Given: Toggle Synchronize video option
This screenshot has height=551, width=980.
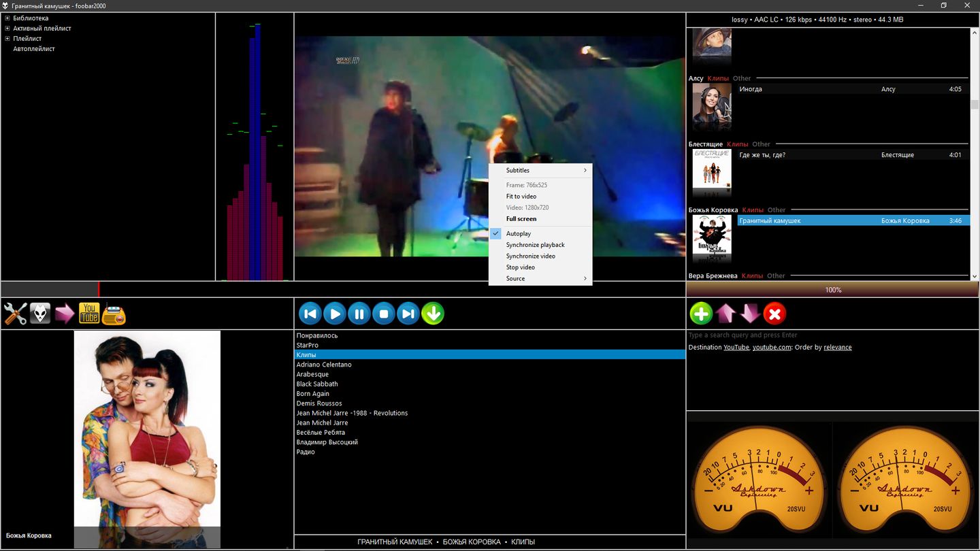Looking at the screenshot, I should [x=530, y=256].
